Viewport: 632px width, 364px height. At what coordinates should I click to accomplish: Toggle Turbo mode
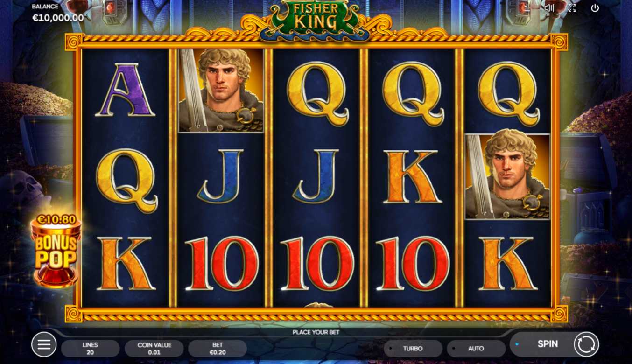pyautogui.click(x=413, y=349)
